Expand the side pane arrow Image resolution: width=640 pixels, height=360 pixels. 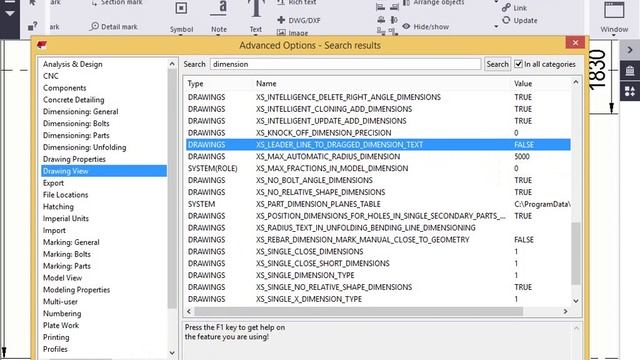pos(630,50)
